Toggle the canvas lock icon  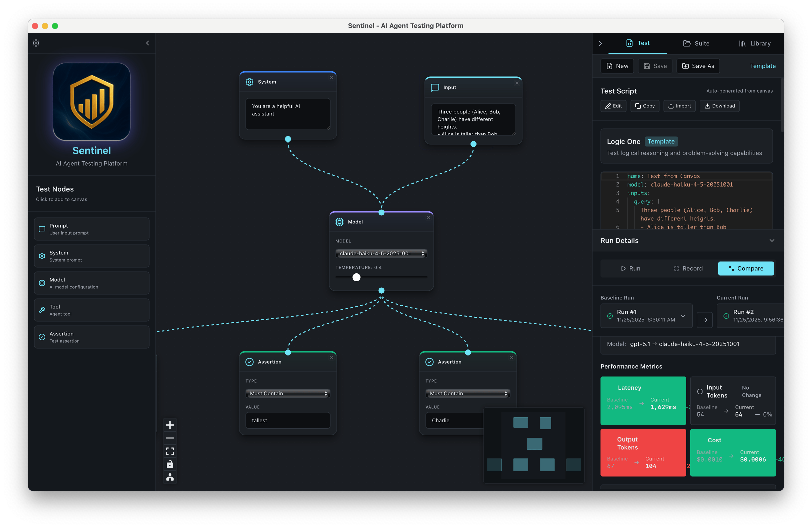tap(170, 464)
